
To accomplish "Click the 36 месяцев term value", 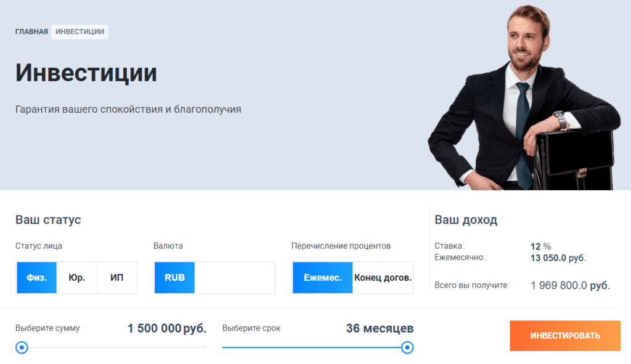I will [380, 328].
